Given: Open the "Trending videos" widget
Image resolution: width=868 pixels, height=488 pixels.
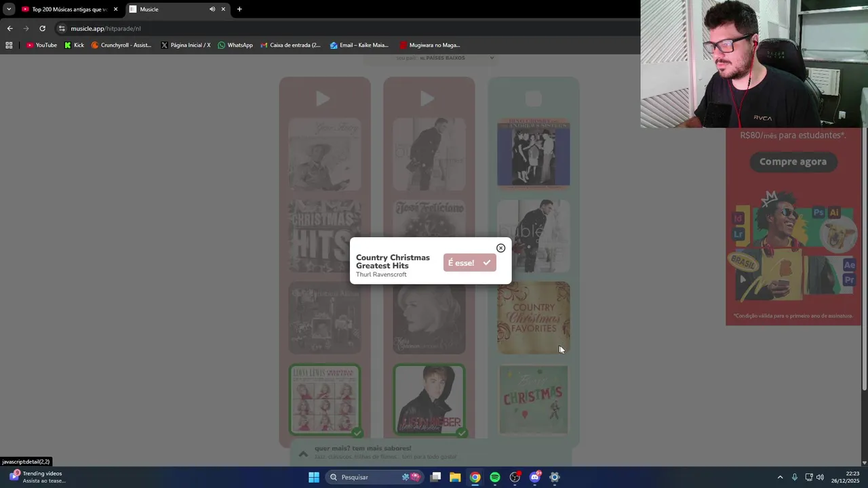Looking at the screenshot, I should (x=37, y=477).
